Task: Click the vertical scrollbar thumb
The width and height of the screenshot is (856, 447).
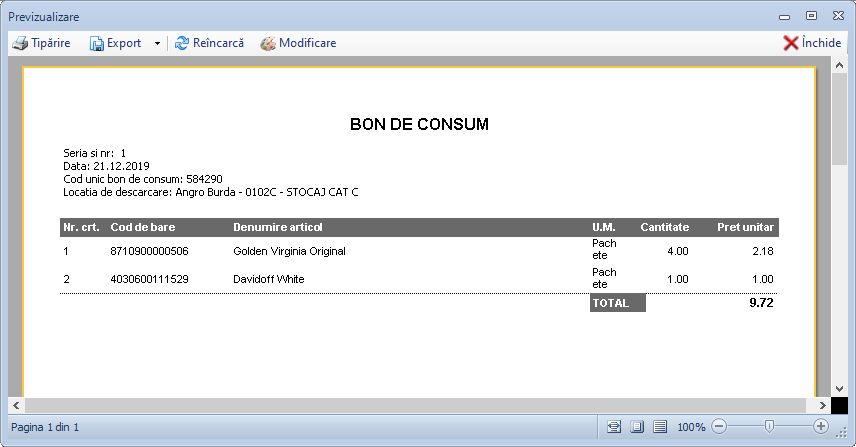Action: 840,120
